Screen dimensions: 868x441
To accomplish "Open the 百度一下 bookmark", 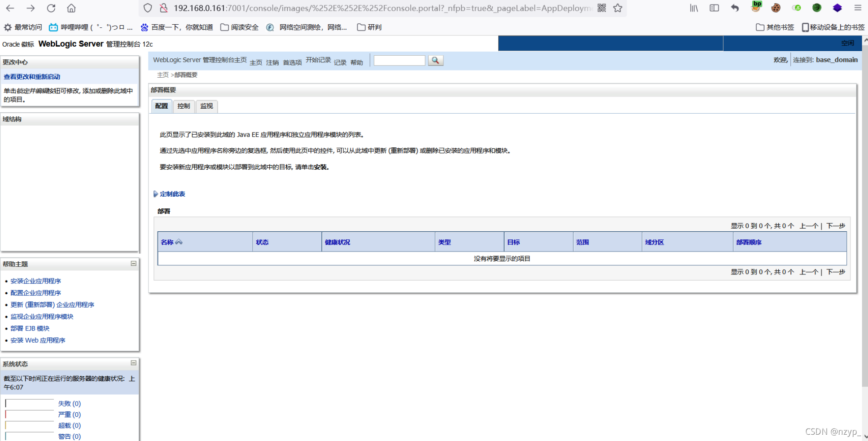I will 177,27.
